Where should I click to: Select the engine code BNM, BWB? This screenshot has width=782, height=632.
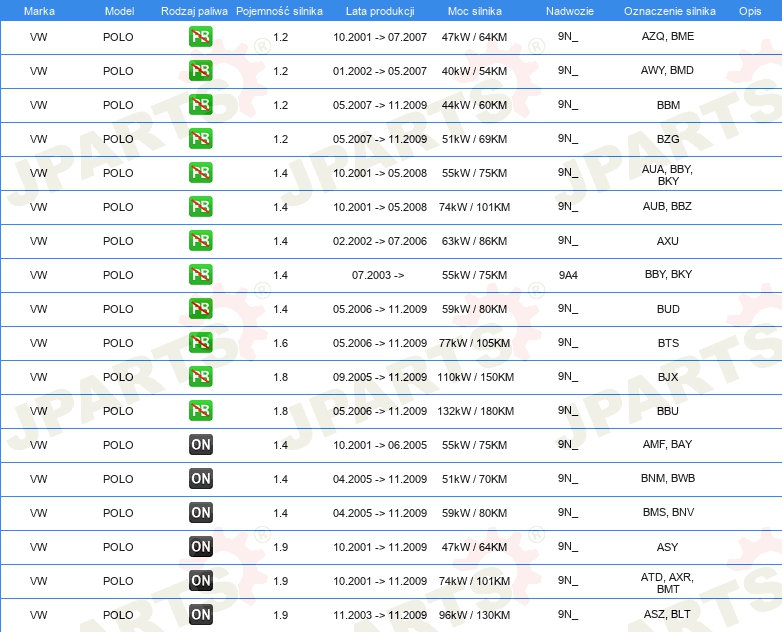668,478
